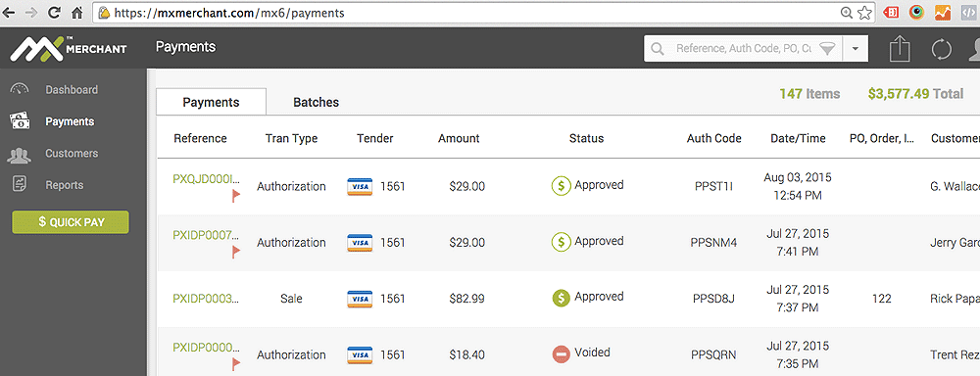
Task: Click auth code PPST1I
Action: [x=713, y=186]
